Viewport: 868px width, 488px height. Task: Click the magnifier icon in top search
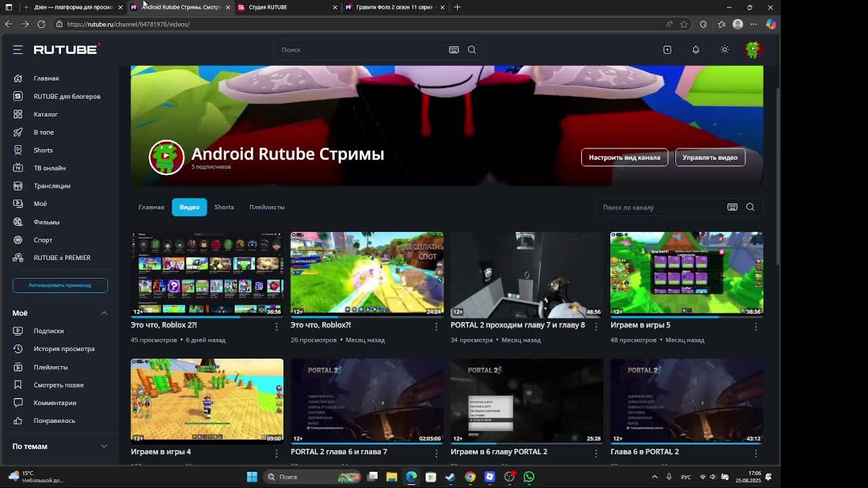[471, 49]
